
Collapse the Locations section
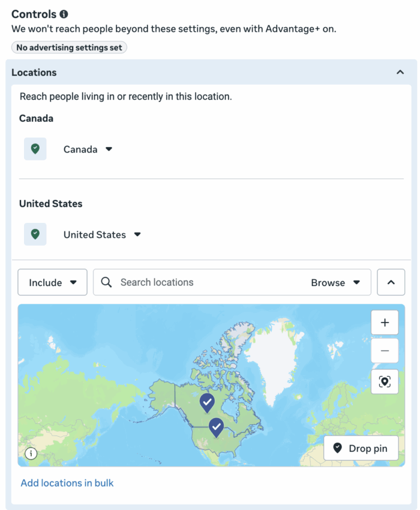(401, 71)
